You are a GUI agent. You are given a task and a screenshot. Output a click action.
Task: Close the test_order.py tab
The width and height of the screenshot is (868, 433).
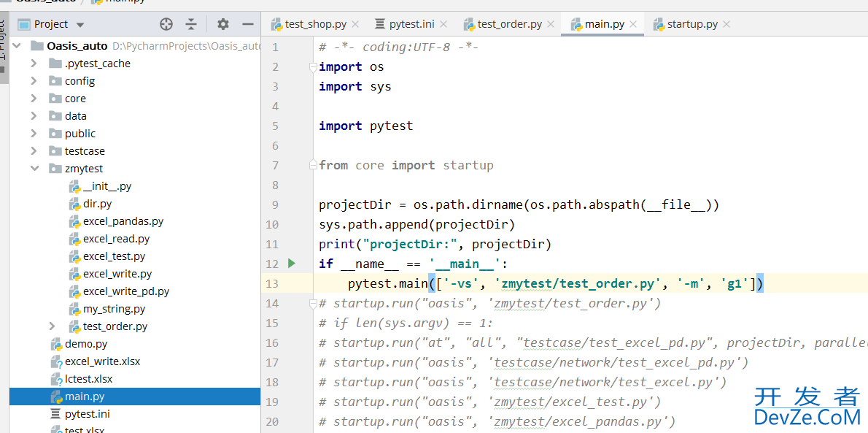[550, 24]
